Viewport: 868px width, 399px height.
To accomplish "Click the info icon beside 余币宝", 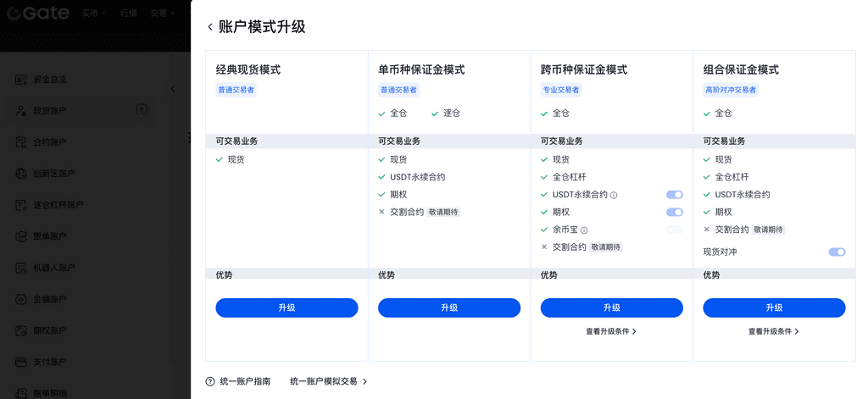I will [584, 230].
